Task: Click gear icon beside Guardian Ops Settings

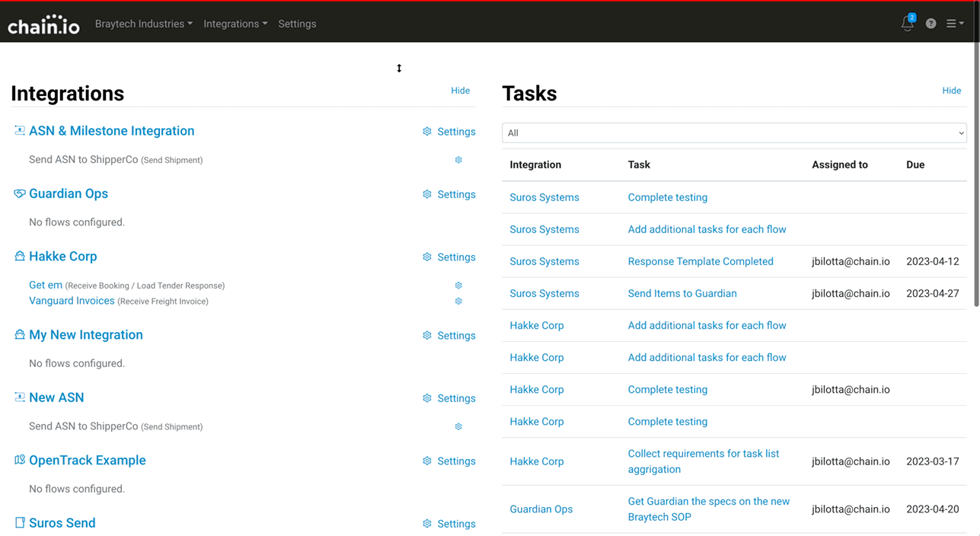Action: pyautogui.click(x=427, y=194)
